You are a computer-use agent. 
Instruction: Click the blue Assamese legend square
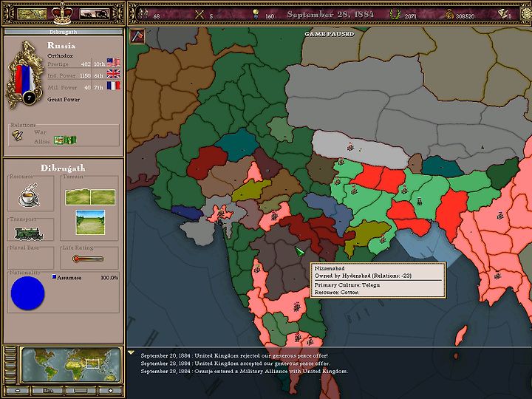click(x=54, y=277)
